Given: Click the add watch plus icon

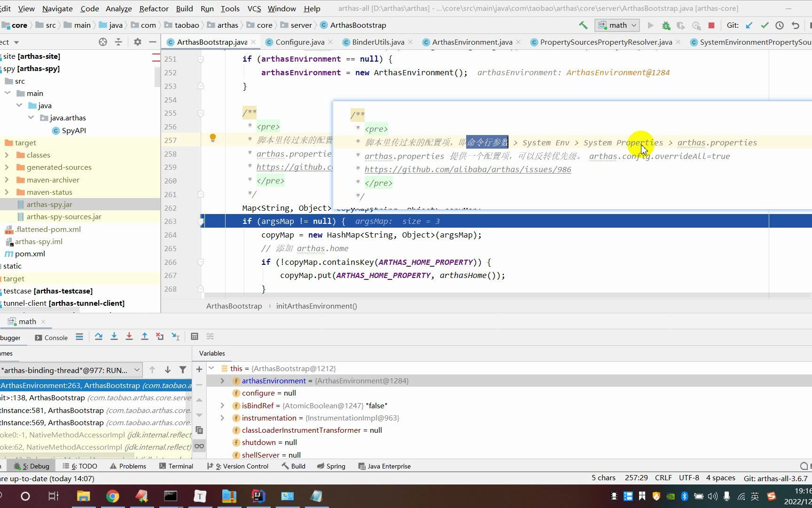Looking at the screenshot, I should (199, 369).
